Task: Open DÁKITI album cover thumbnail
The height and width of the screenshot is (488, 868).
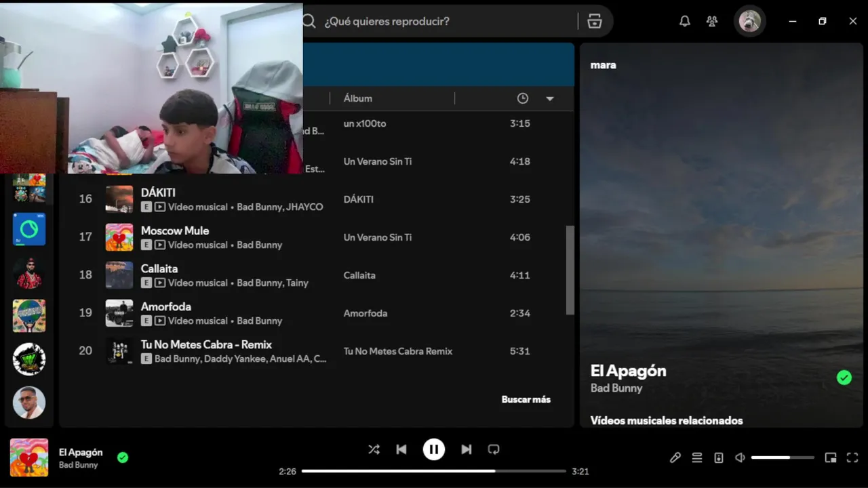Action: coord(119,199)
